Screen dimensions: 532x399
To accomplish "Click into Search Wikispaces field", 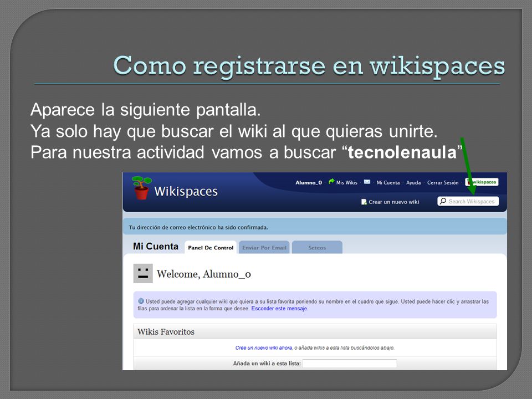I will pos(468,201).
